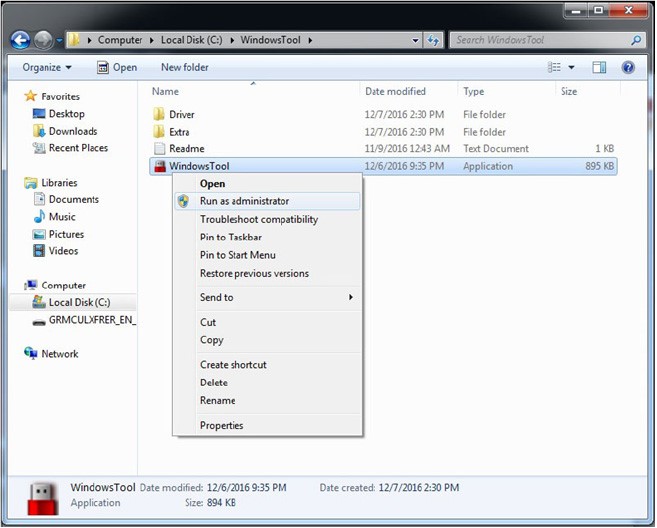The width and height of the screenshot is (657, 528).
Task: Choose Open from the context menu
Action: 267,184
